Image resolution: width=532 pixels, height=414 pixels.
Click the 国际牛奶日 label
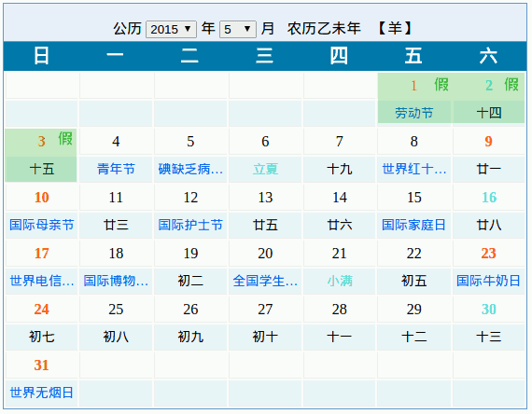(488, 281)
